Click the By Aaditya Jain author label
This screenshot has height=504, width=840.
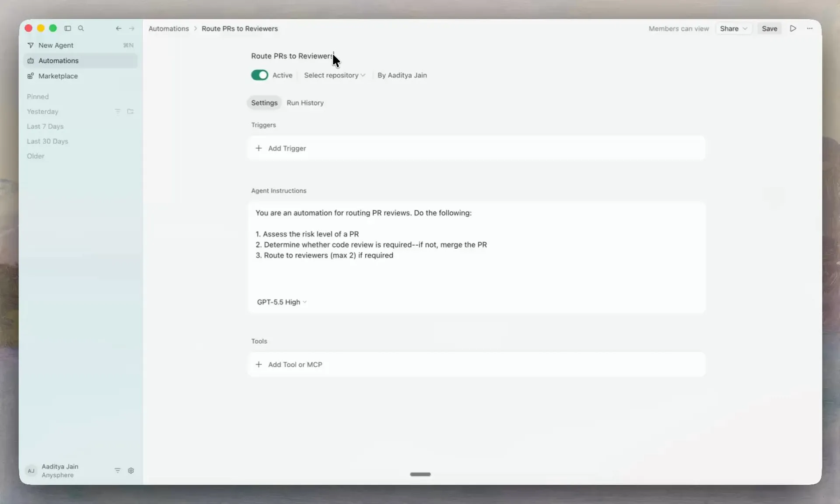pos(402,75)
